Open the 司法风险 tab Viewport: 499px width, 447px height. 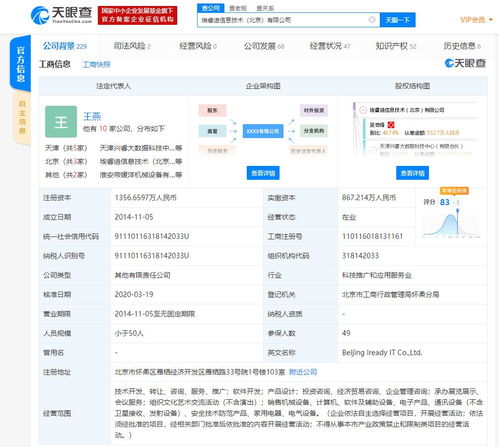point(132,46)
